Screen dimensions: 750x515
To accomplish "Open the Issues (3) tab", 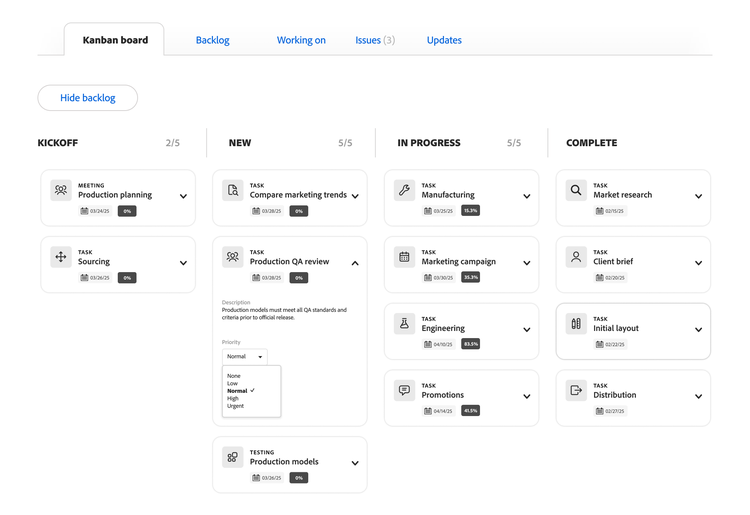I will (375, 40).
